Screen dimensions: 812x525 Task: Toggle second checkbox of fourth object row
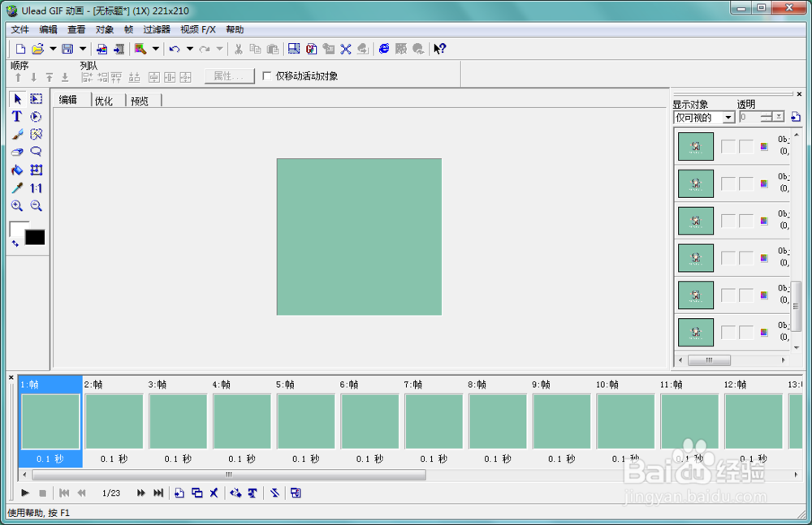click(x=745, y=258)
